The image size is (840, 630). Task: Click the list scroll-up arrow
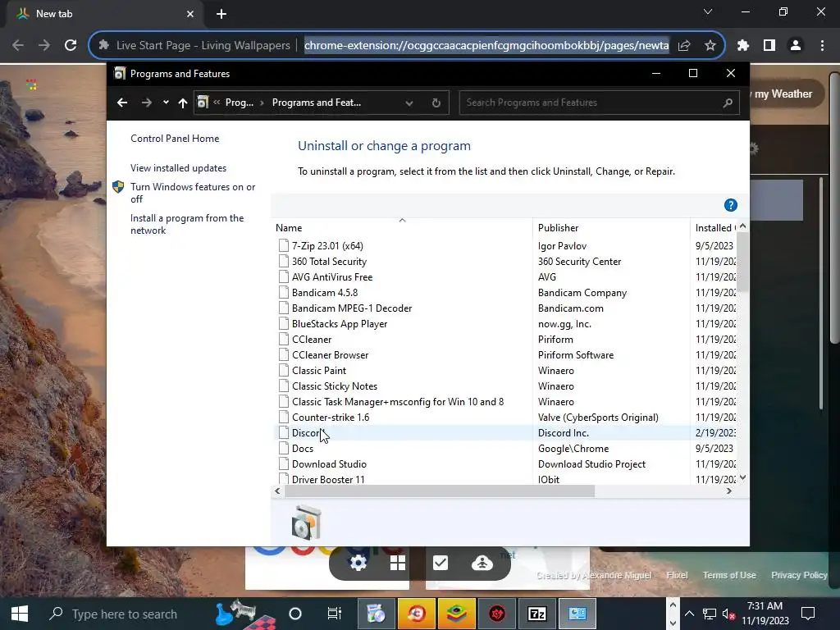[x=742, y=226]
